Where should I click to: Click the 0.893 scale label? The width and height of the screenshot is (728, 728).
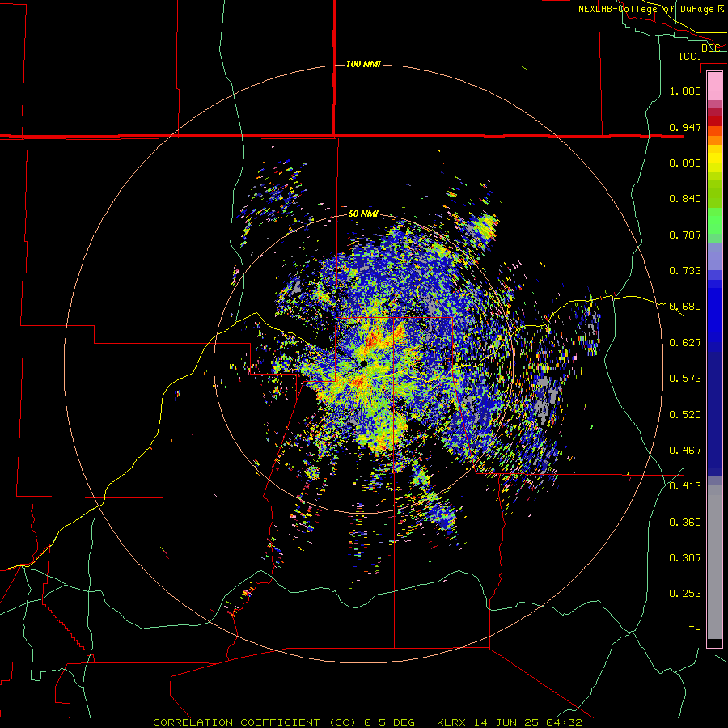coord(685,163)
